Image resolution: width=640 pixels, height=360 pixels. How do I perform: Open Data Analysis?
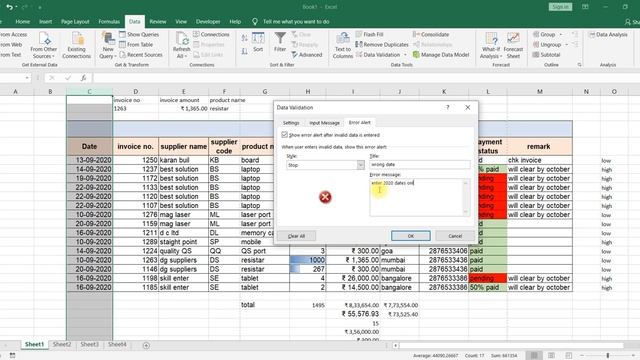click(x=608, y=34)
